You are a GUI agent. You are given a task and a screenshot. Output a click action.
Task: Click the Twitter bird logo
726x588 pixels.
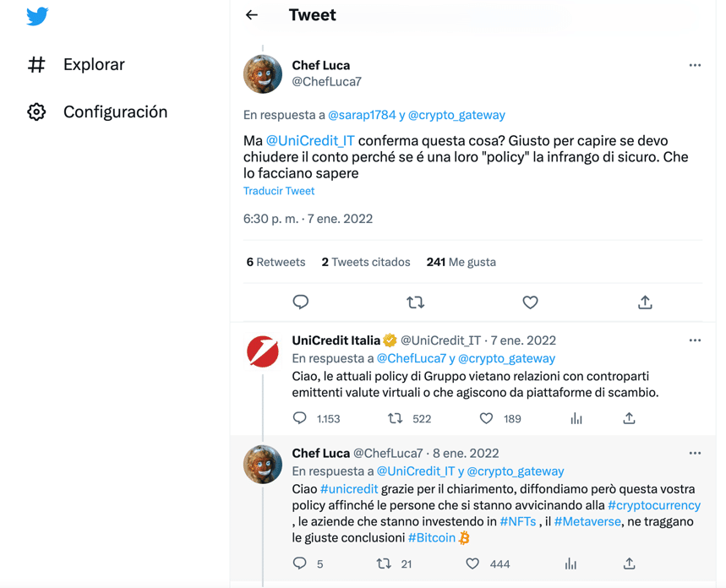(37, 16)
